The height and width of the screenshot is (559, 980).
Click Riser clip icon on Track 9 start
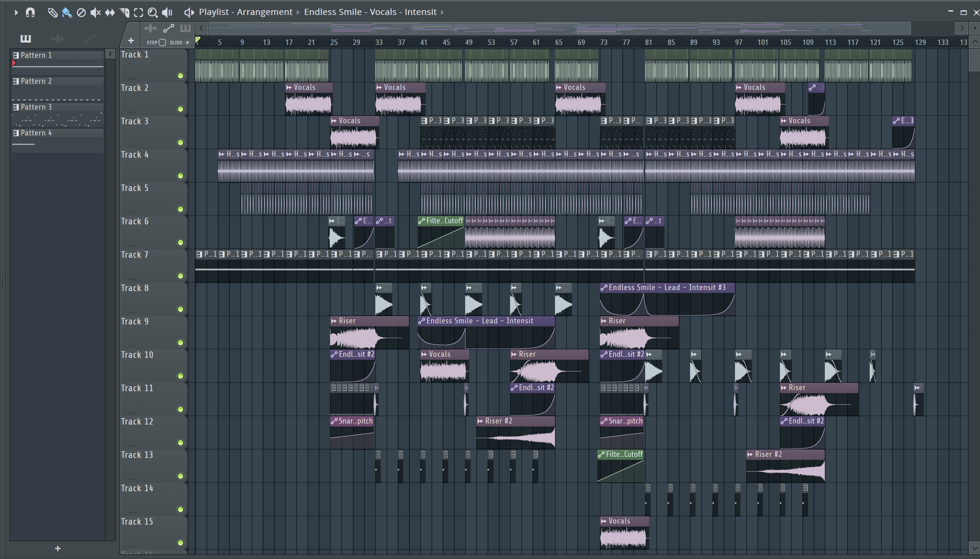pos(334,321)
